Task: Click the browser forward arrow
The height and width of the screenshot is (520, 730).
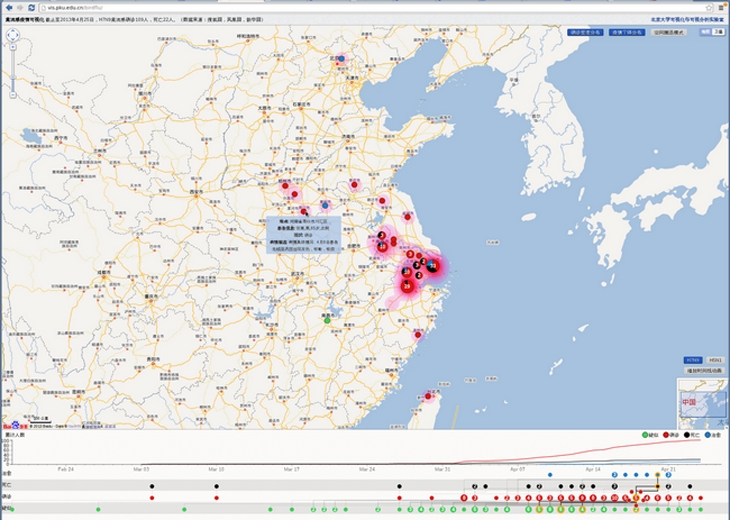Action: click(x=20, y=7)
